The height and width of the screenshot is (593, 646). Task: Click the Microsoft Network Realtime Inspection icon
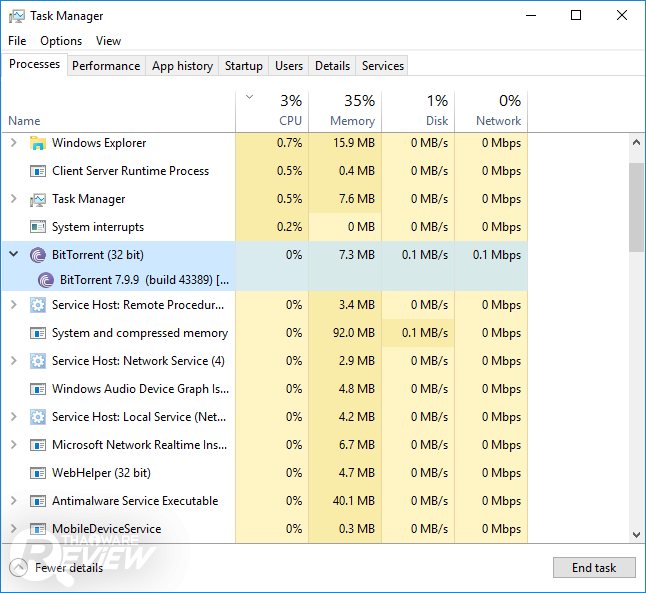click(37, 445)
